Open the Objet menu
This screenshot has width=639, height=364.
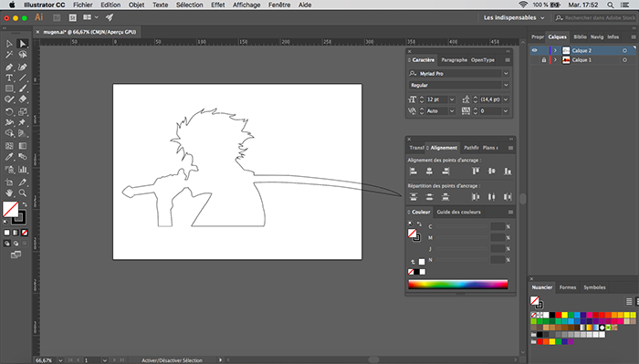(136, 5)
